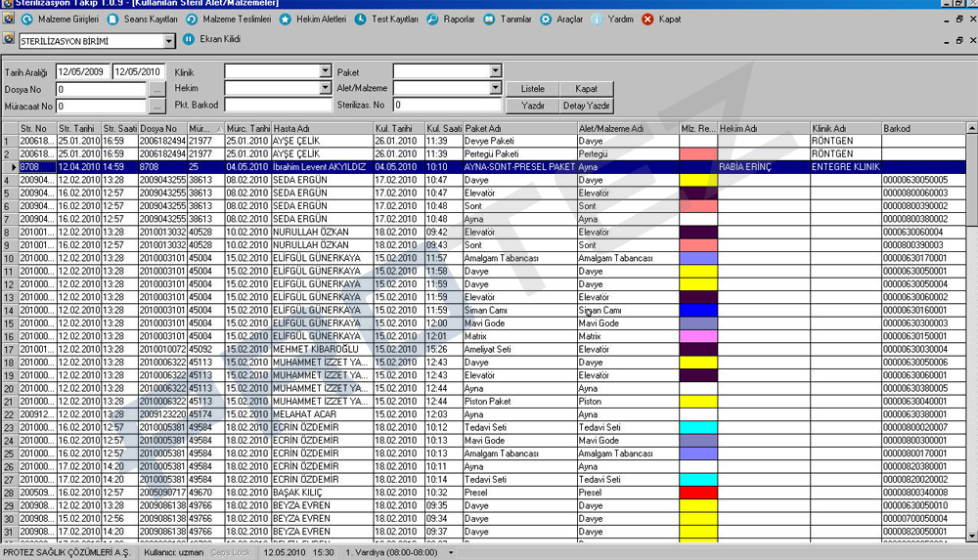Click the Müracaat No input field

pos(102,107)
